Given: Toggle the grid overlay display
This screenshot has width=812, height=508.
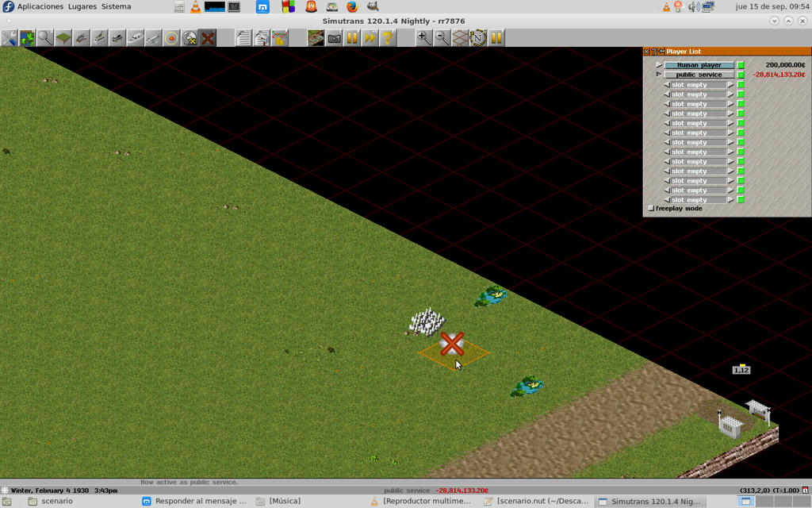Looking at the screenshot, I should pos(460,38).
